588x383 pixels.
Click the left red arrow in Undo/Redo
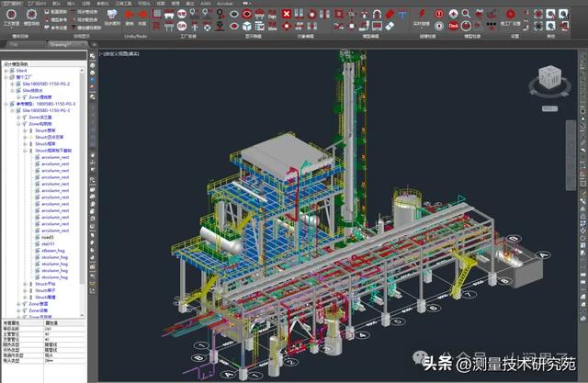point(129,15)
